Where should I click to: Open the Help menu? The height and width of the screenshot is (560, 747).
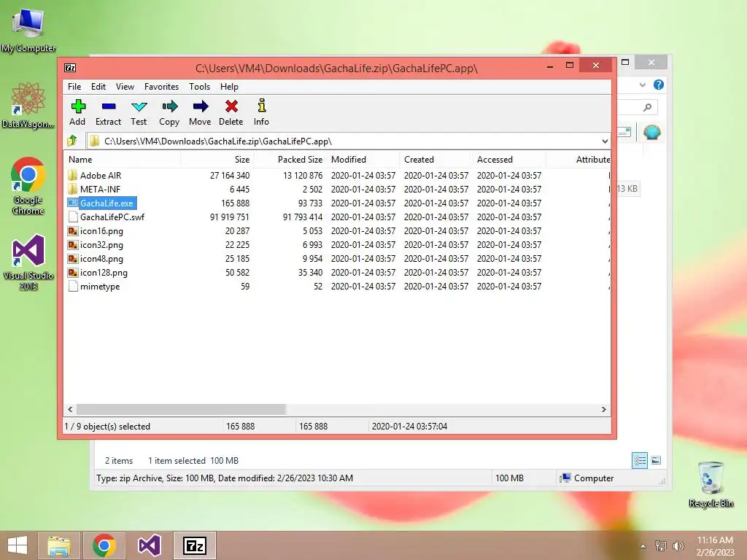229,87
